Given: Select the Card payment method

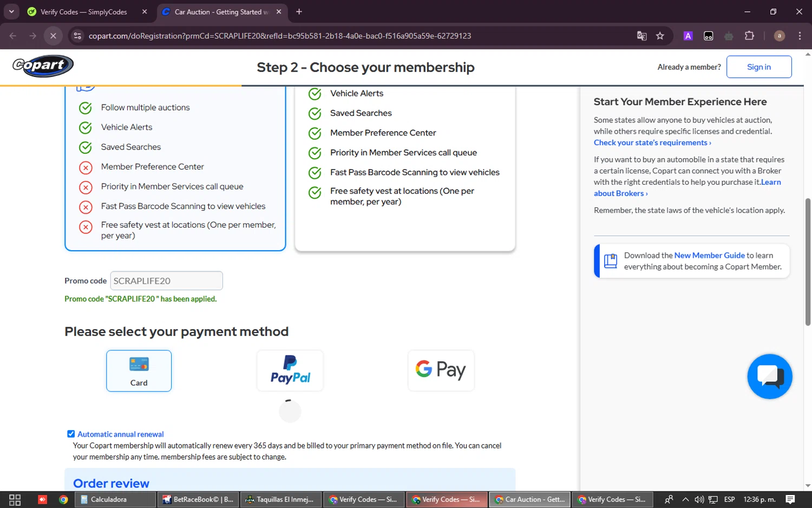Looking at the screenshot, I should point(139,371).
